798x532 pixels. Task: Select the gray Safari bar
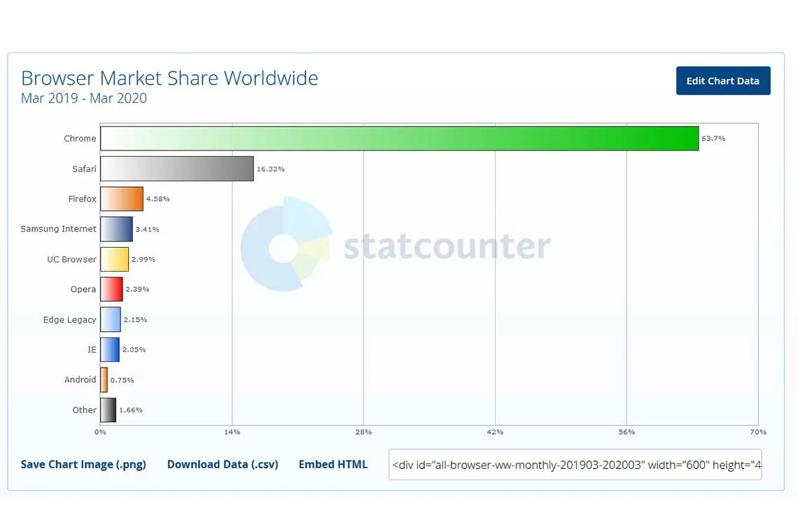click(177, 169)
